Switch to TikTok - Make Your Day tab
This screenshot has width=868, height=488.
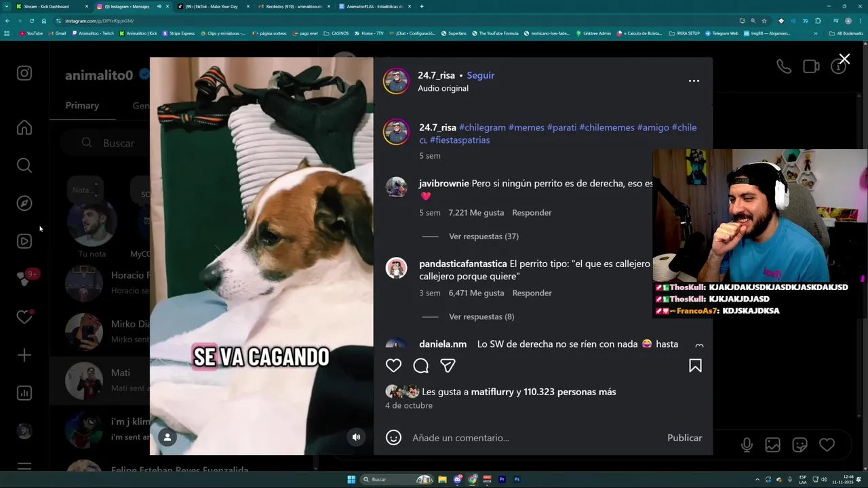tap(212, 6)
